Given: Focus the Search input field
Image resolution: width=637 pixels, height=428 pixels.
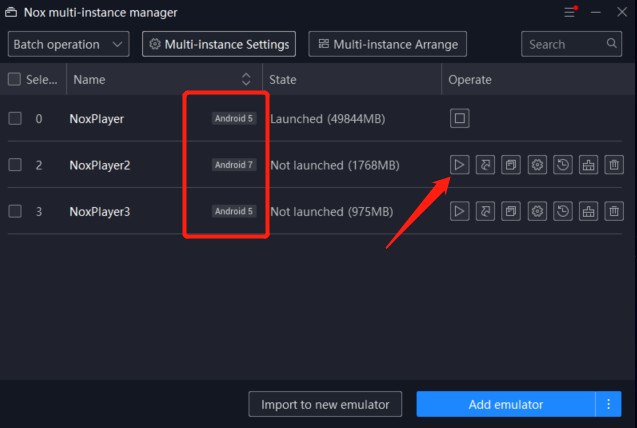Looking at the screenshot, I should point(565,44).
